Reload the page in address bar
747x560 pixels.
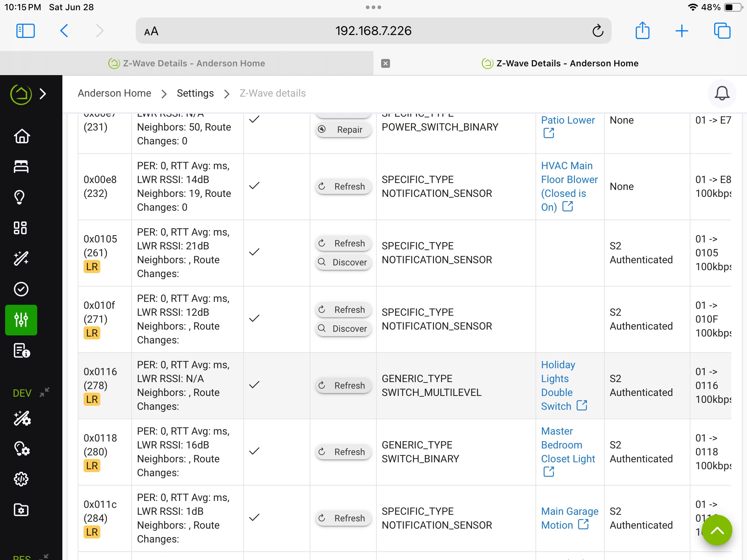(598, 31)
